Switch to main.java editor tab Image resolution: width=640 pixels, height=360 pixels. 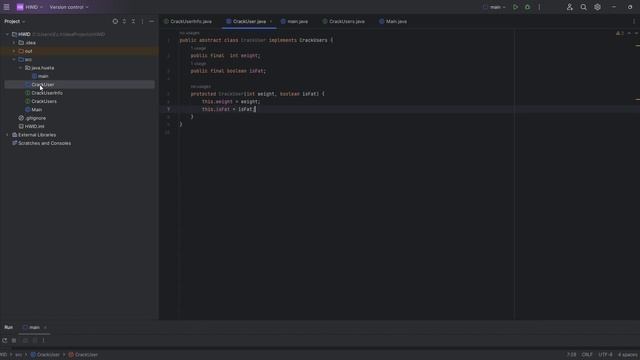[x=294, y=21]
